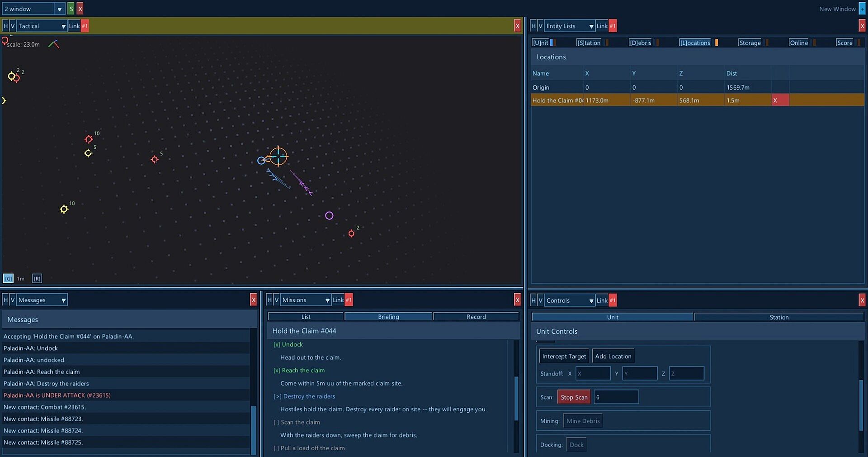
Task: Split Tactical panel horizontally with H
Action: 5,26
